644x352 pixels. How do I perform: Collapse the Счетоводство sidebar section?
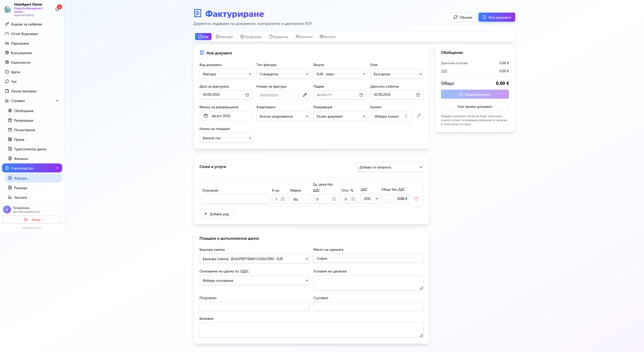[x=32, y=168]
